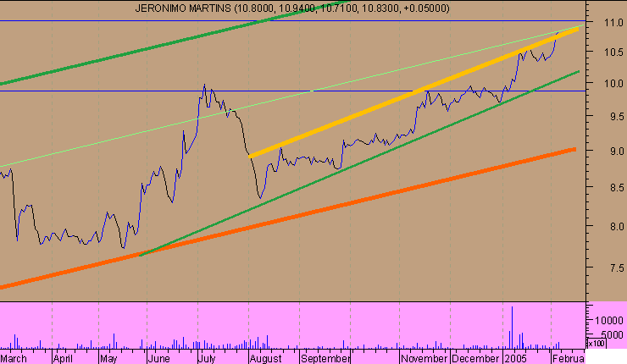Image resolution: width=627 pixels, height=364 pixels.
Task: Click the 8.0 price axis label
Action: [617, 227]
